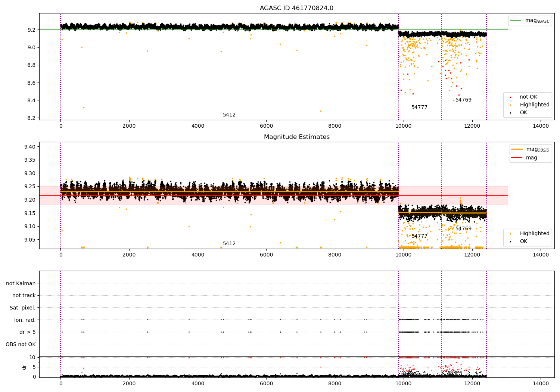Click the 9.05 y-axis tick label
This screenshot has width=560, height=392.
[30, 240]
